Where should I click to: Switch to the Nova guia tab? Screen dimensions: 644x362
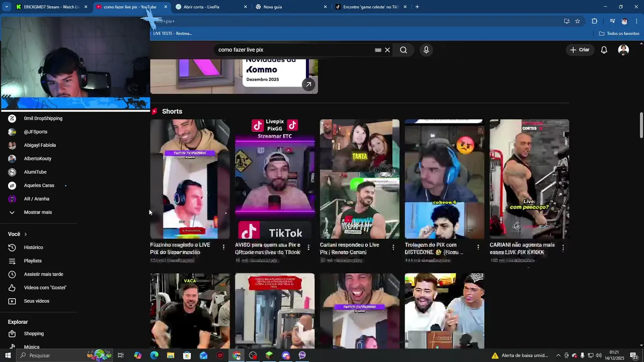(291, 7)
